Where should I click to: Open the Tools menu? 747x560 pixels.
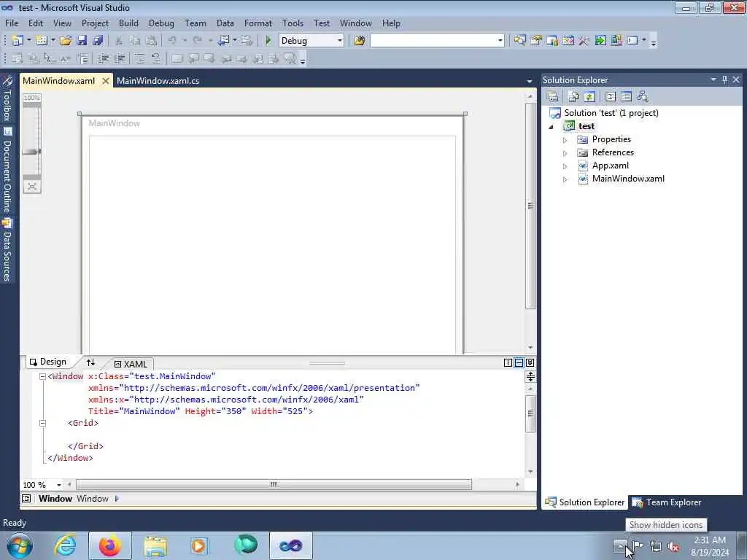293,23
